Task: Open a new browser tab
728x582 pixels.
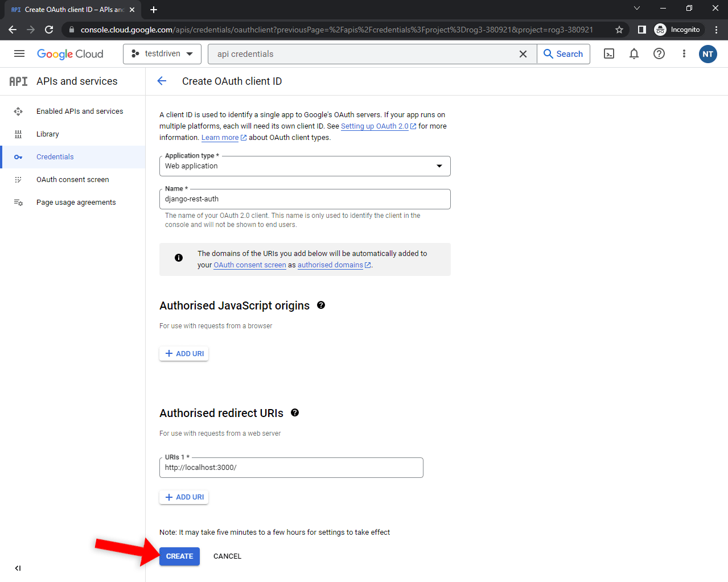Action: pos(154,10)
